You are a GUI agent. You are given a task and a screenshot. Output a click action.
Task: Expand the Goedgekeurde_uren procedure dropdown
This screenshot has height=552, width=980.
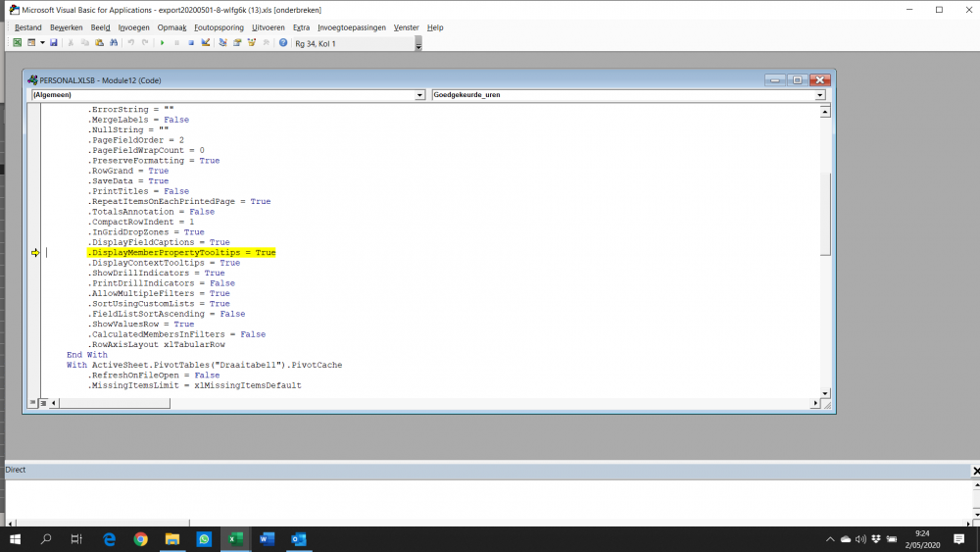pyautogui.click(x=819, y=95)
